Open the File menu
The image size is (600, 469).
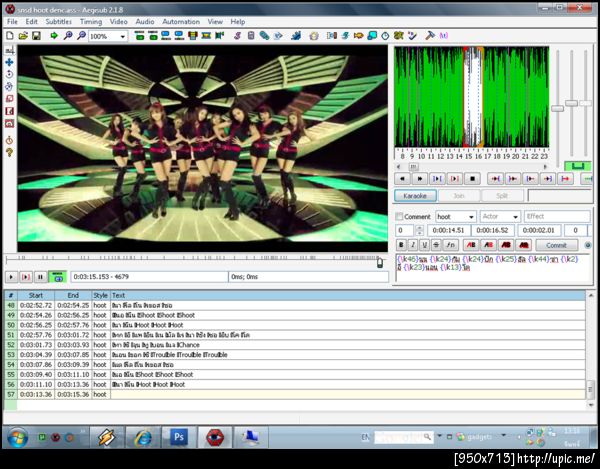pyautogui.click(x=12, y=22)
